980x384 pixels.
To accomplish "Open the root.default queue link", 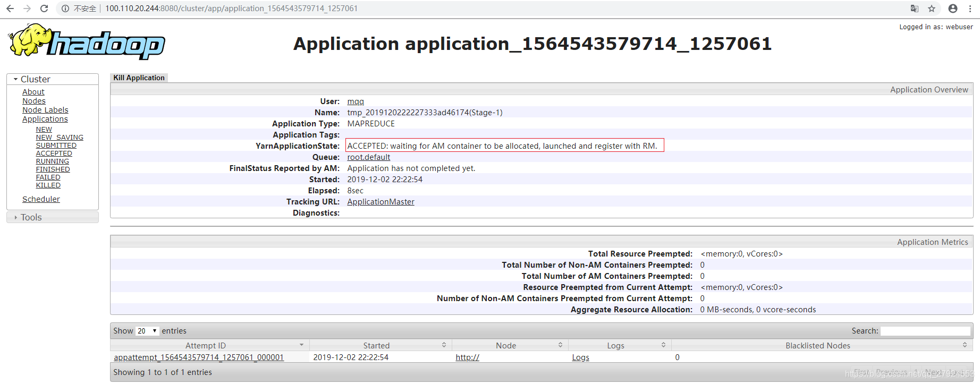I will click(368, 157).
